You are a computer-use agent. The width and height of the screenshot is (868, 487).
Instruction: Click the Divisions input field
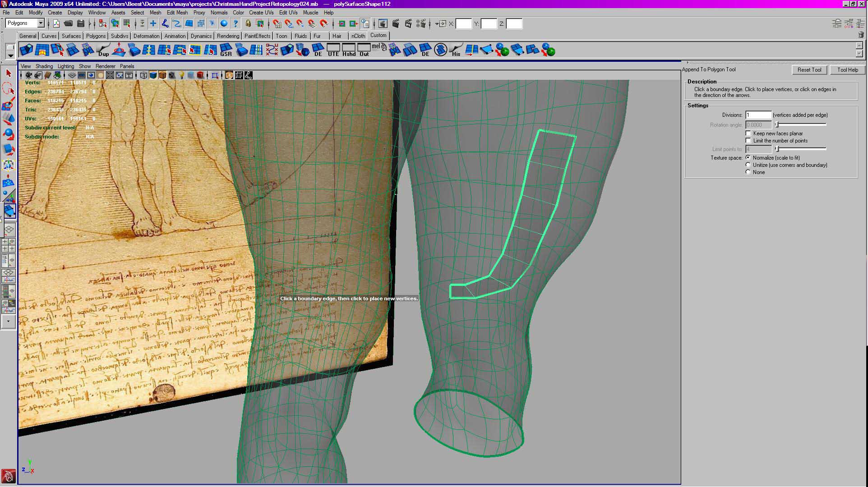[758, 115]
